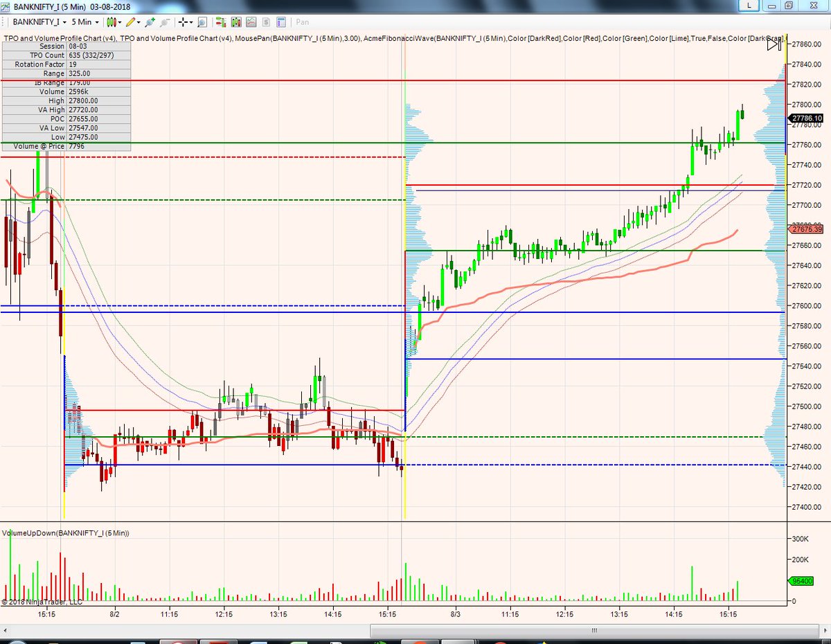Click the High 27800.00 row

(65, 100)
